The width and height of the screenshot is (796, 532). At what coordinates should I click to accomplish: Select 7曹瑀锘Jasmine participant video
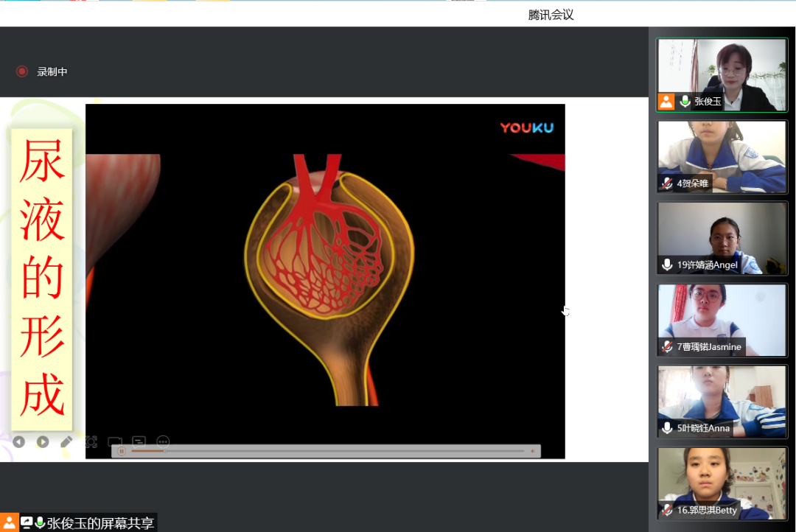(x=722, y=320)
